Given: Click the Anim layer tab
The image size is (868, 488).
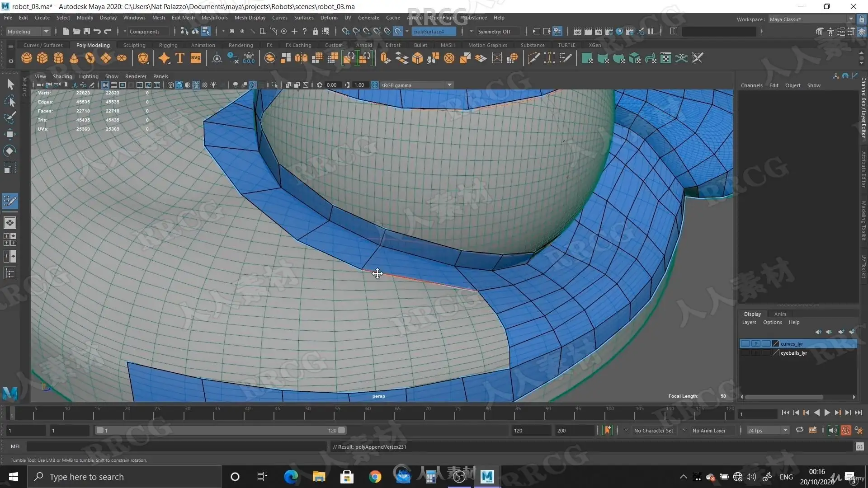Looking at the screenshot, I should point(780,314).
